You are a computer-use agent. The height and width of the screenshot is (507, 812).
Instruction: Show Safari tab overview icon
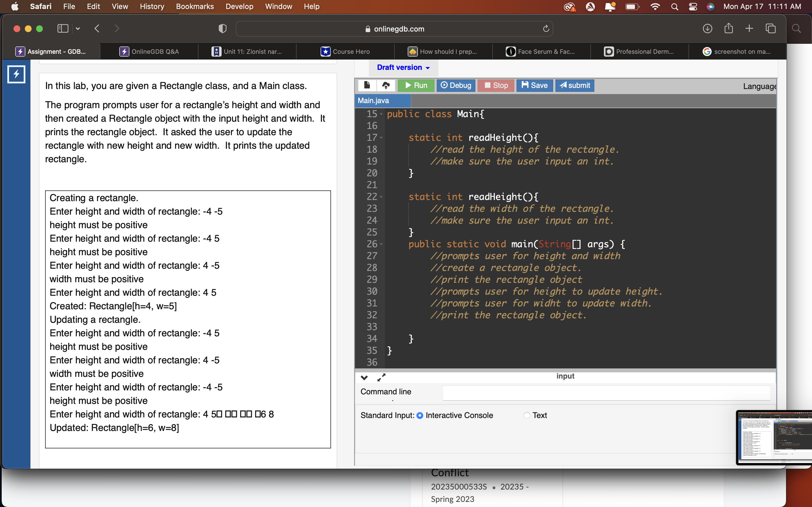point(770,29)
